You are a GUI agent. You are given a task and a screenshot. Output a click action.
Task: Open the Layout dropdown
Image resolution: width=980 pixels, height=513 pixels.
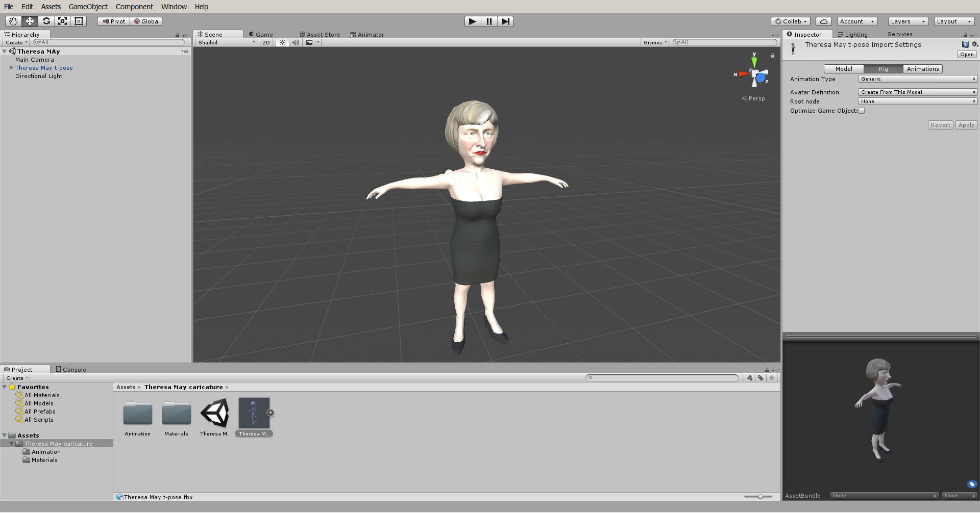coord(954,21)
